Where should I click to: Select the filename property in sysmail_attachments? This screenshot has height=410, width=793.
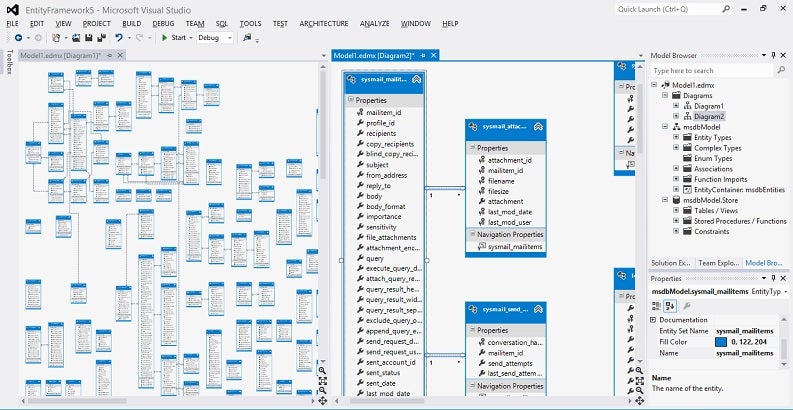point(501,180)
